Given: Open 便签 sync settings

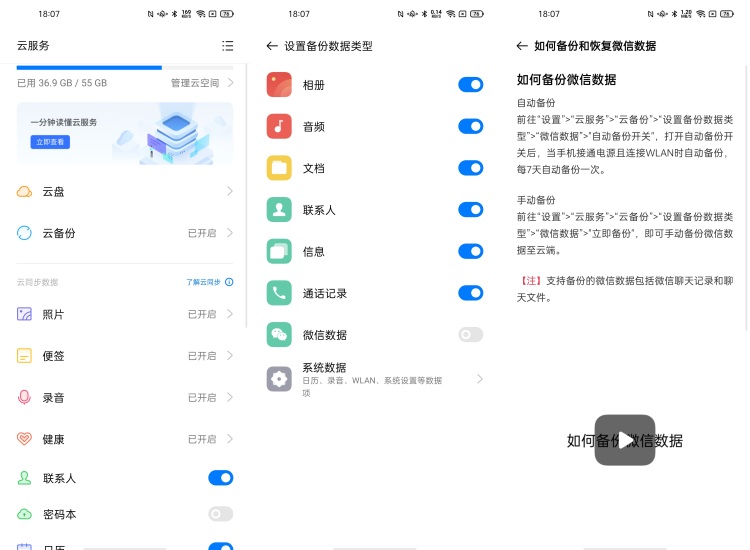Looking at the screenshot, I should (125, 356).
